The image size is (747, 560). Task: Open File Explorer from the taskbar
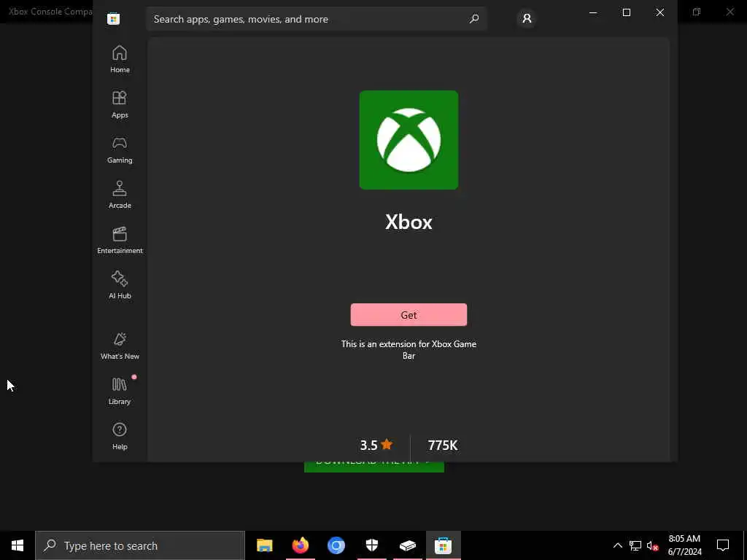point(264,545)
